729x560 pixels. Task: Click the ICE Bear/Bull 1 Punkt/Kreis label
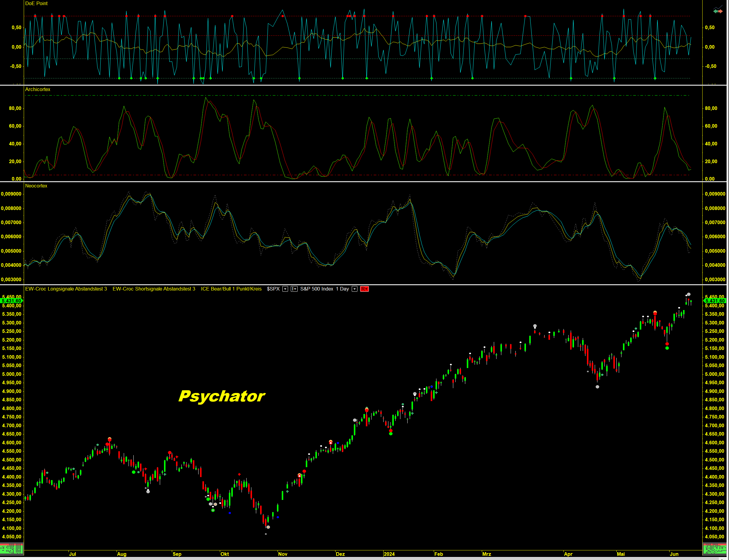coord(231,289)
